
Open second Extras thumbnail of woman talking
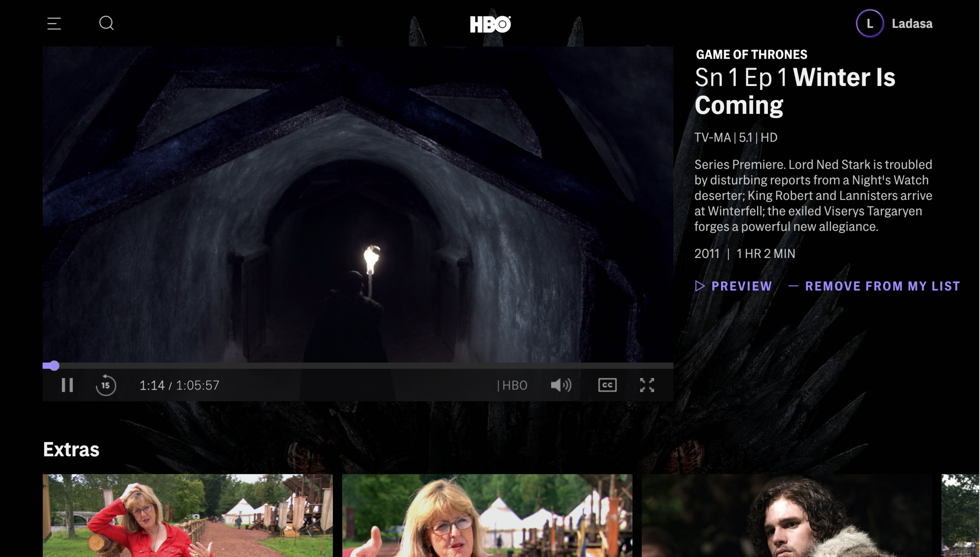tap(487, 515)
